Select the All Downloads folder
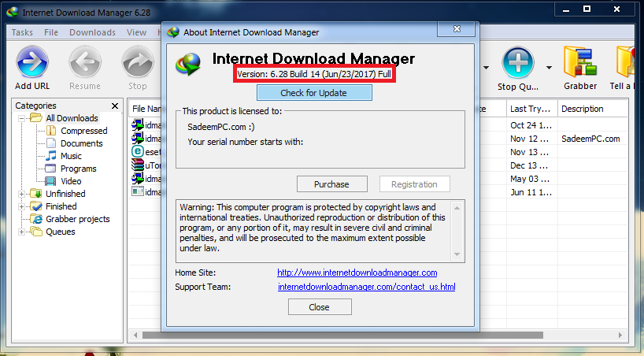This screenshot has height=356, width=644. 72,118
